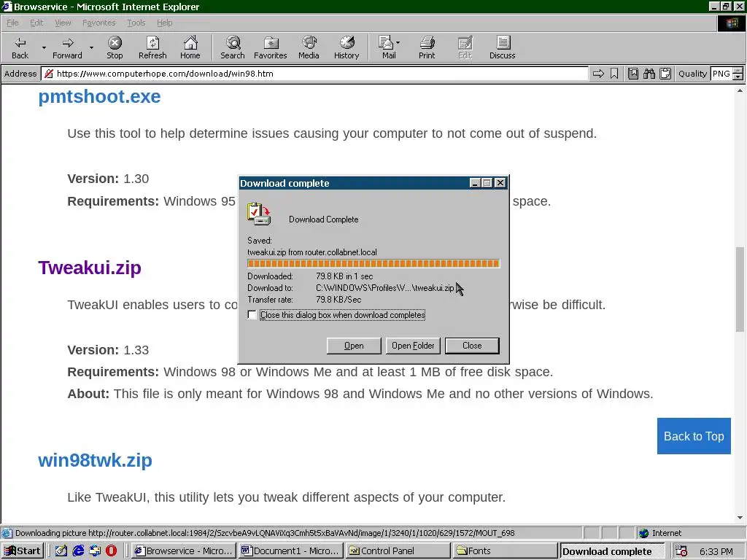The width and height of the screenshot is (747, 560).
Task: Launch Opera from Quick Launch
Action: [111, 551]
